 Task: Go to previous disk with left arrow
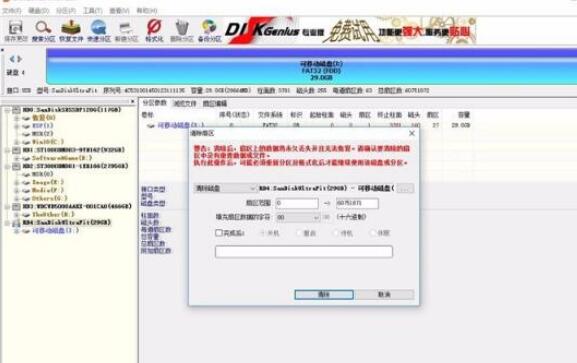pyautogui.click(x=12, y=59)
